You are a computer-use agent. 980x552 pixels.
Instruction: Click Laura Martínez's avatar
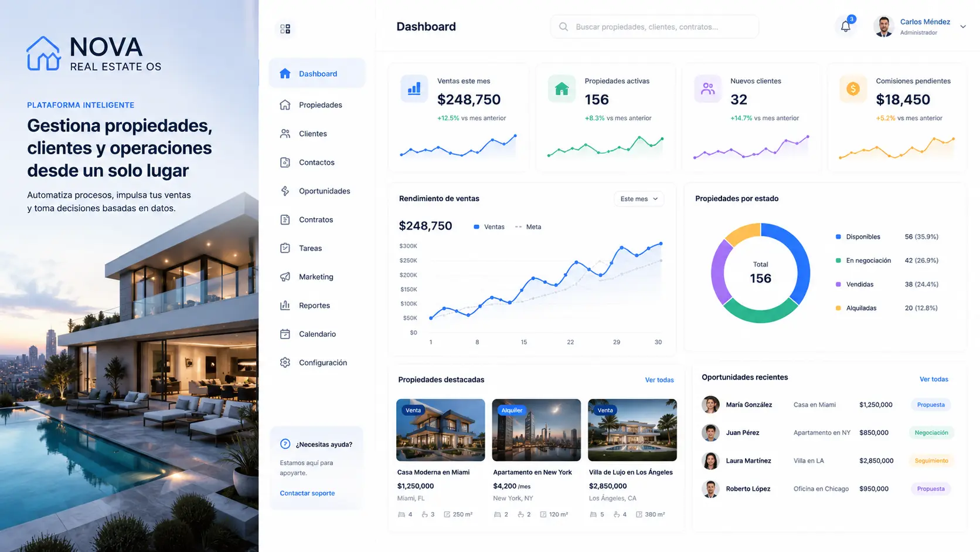click(710, 460)
